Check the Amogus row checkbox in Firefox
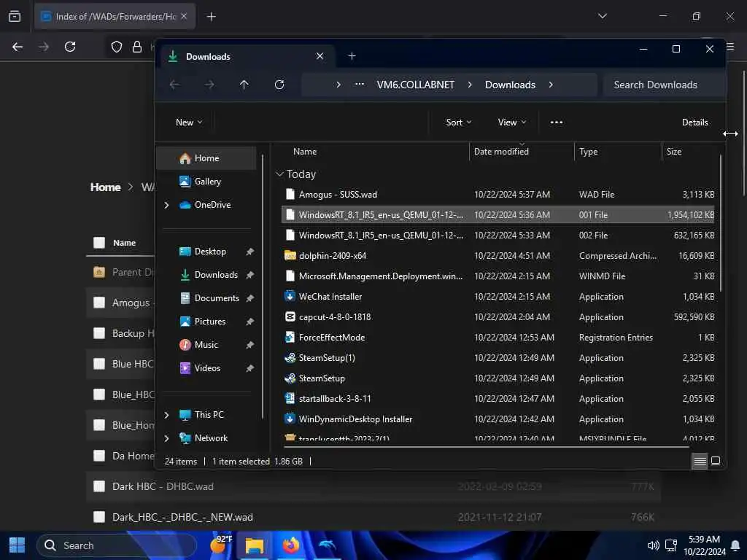Screen dimensions: 747x560 99,303
